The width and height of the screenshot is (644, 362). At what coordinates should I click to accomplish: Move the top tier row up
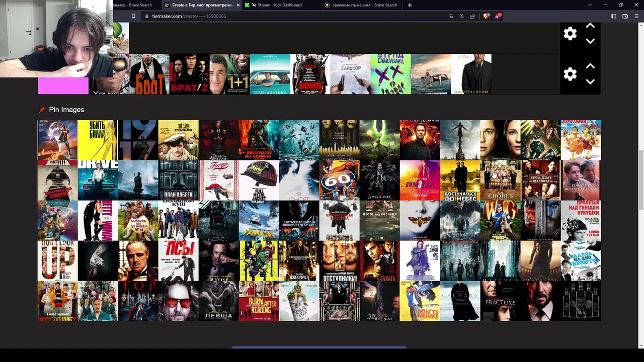[590, 26]
